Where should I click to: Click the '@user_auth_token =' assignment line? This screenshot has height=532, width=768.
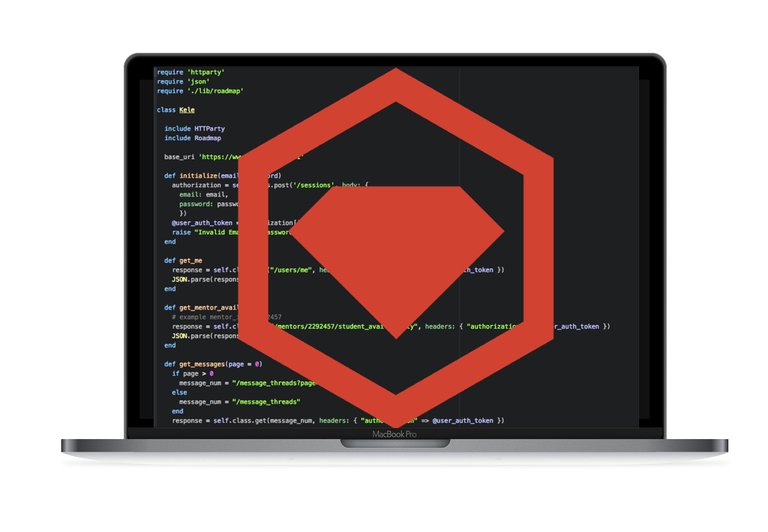pyautogui.click(x=205, y=223)
